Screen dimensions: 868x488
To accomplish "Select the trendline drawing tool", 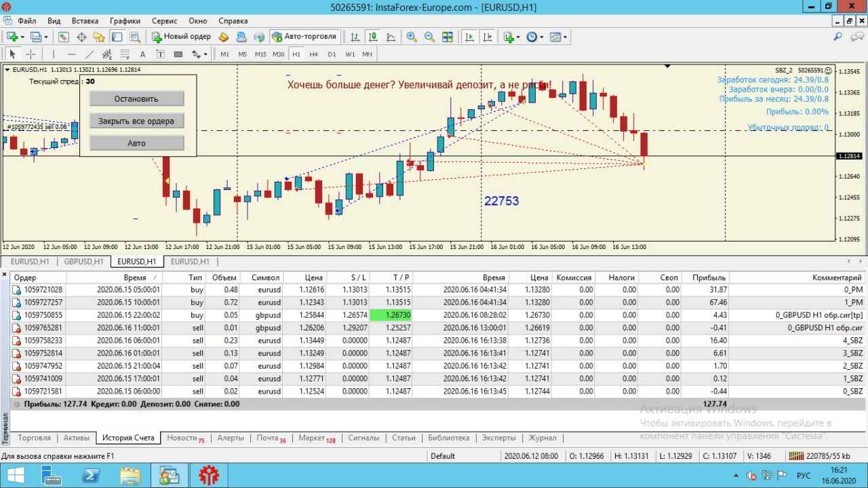I will click(89, 54).
